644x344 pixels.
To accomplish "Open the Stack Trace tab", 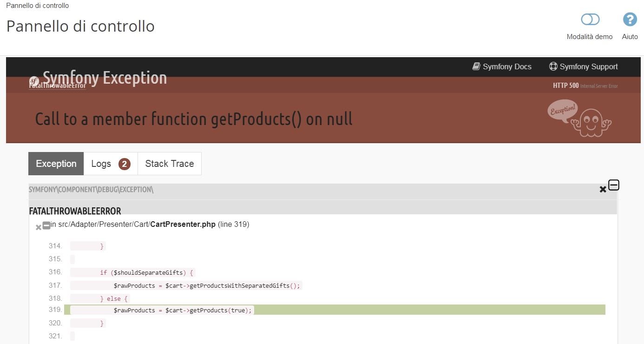I will (x=169, y=164).
